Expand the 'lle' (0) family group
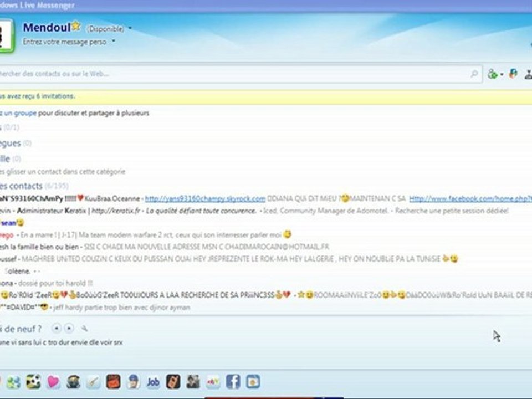532x399 pixels. click(x=11, y=158)
